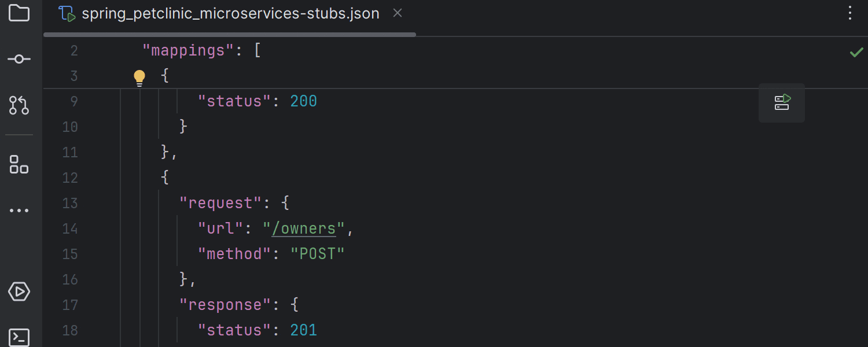868x347 pixels.
Task: Open the editor tabs kebab menu
Action: [850, 13]
